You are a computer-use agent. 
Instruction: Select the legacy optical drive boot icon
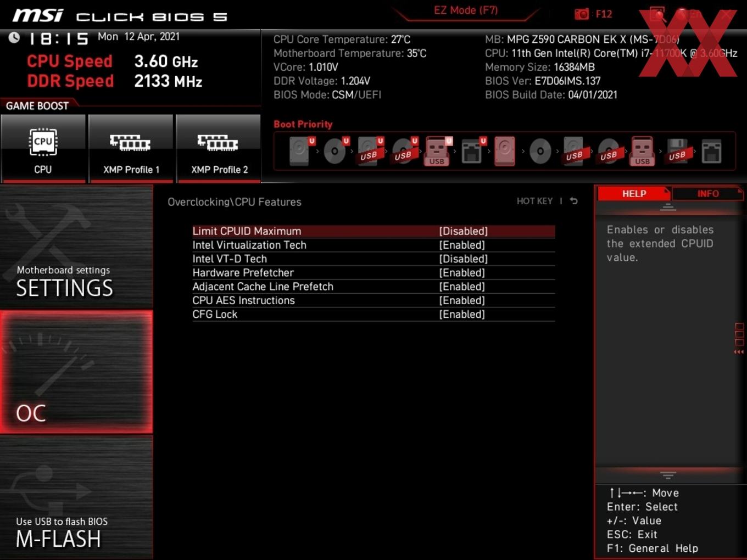540,151
